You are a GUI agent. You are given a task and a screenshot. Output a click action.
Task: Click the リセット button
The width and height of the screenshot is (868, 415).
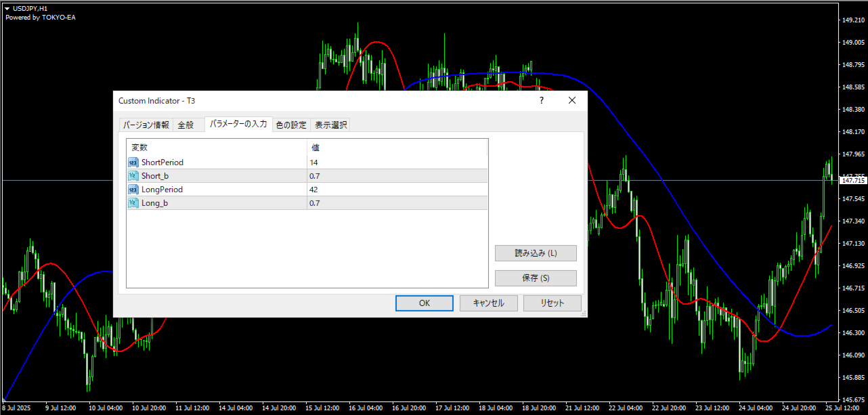pos(552,303)
